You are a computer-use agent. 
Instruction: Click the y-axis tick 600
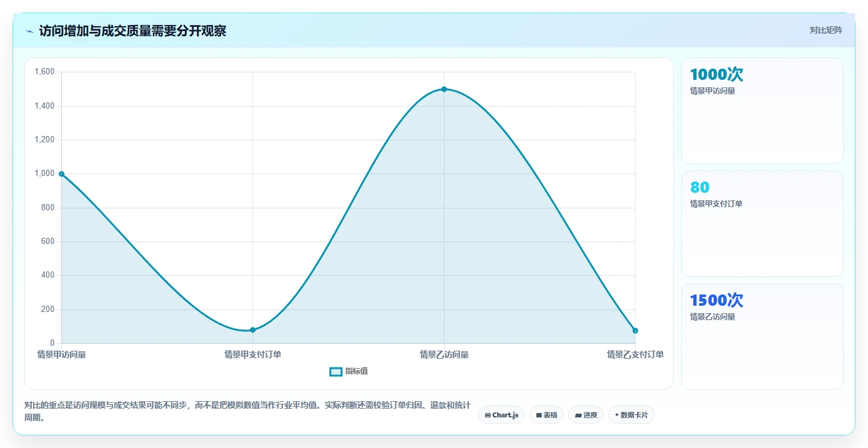click(48, 241)
